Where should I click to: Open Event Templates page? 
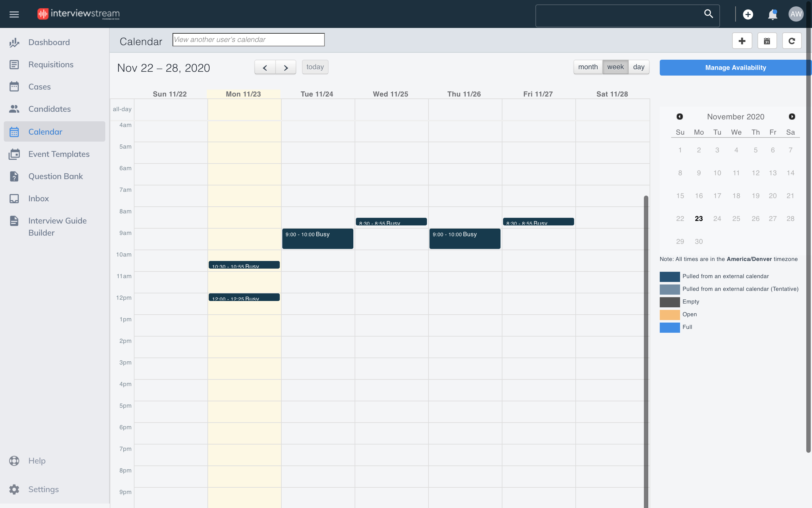pos(59,154)
